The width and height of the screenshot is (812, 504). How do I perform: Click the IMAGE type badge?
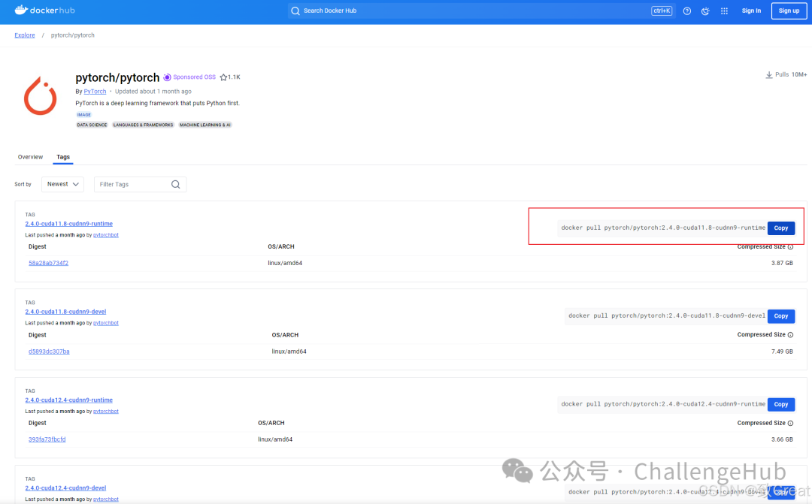click(x=84, y=115)
